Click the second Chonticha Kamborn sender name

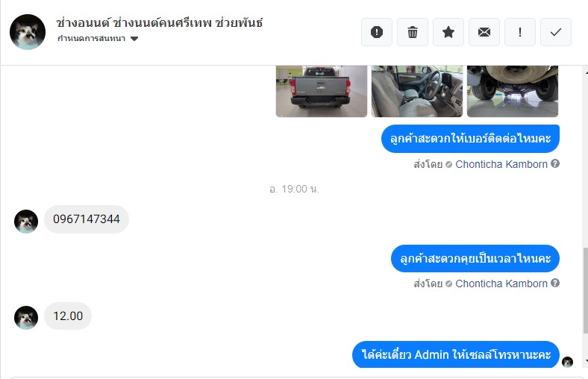501,284
